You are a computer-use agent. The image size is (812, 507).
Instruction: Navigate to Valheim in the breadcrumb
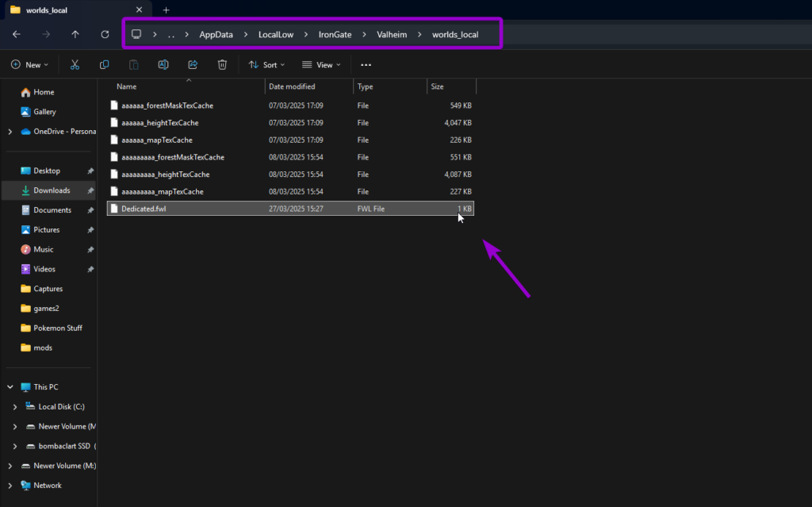[392, 34]
